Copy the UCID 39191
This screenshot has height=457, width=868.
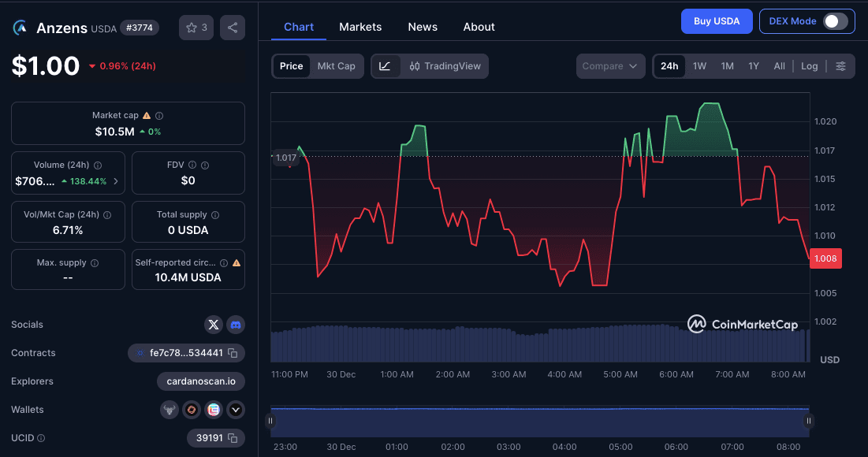click(x=232, y=437)
